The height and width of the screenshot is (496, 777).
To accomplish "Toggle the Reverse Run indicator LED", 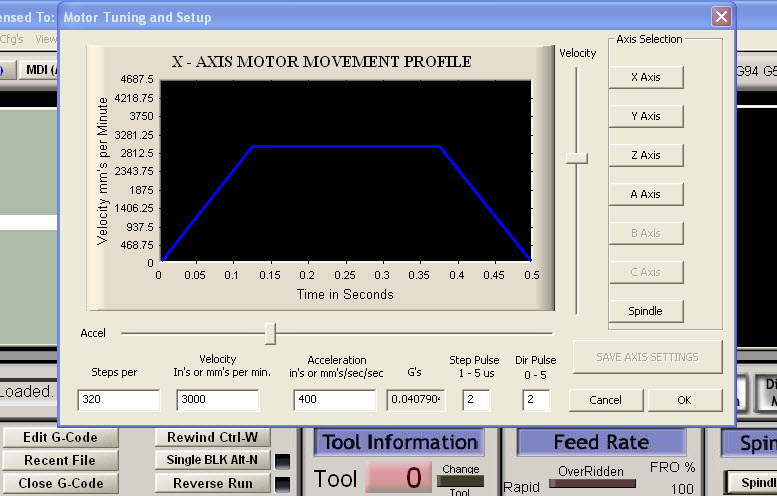I will 282,484.
